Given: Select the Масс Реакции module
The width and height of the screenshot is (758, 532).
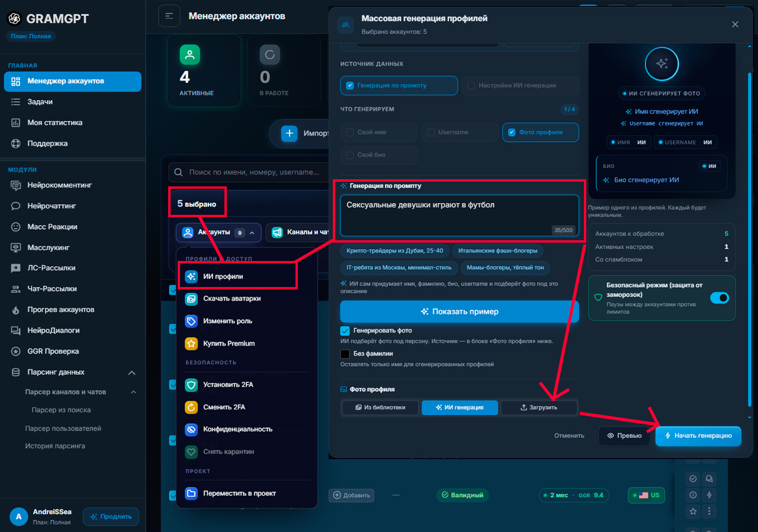Looking at the screenshot, I should coord(72,227).
